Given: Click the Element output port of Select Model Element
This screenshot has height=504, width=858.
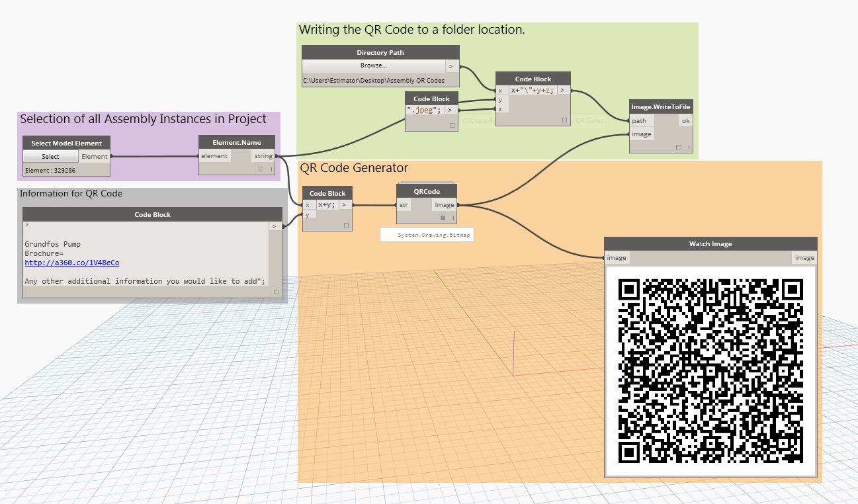Looking at the screenshot, I should (95, 156).
